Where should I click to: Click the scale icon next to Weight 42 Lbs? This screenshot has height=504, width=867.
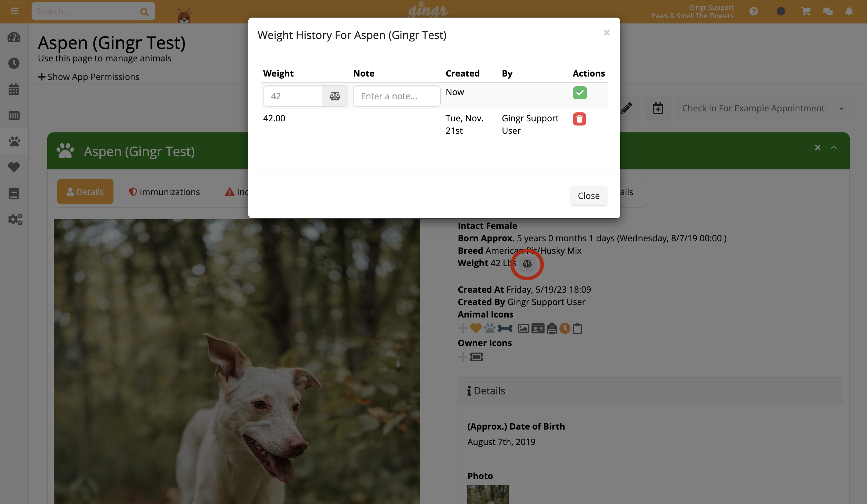[x=527, y=264]
